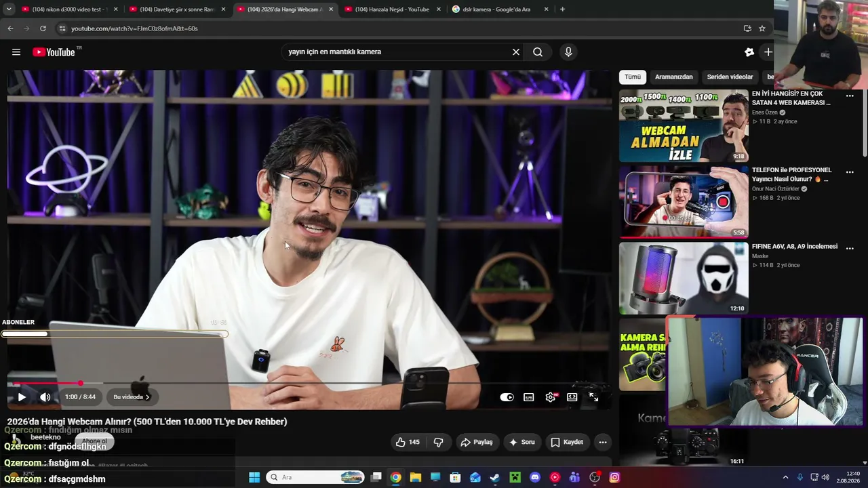
Task: Select the Aramanızdan filter chip
Action: pos(674,77)
